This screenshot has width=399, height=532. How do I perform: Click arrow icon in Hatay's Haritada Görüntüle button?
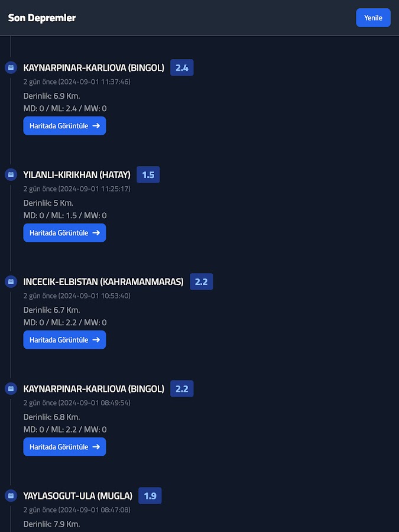[96, 233]
